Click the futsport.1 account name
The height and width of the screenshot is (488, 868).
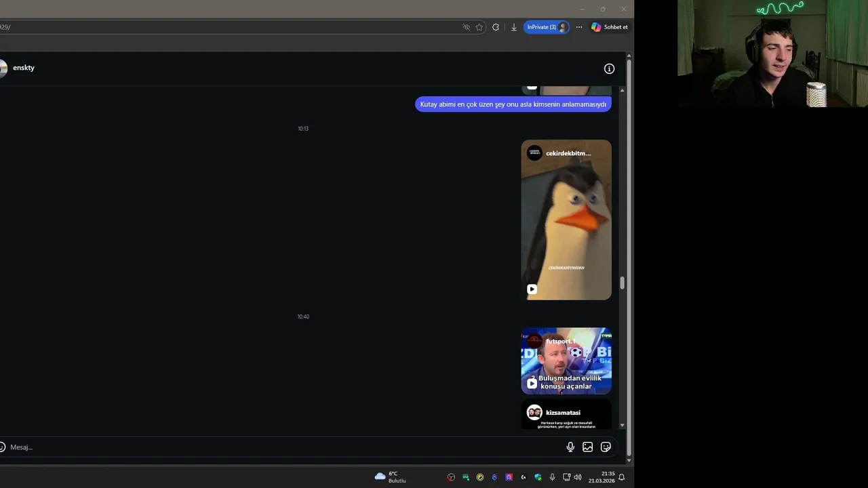tap(560, 342)
